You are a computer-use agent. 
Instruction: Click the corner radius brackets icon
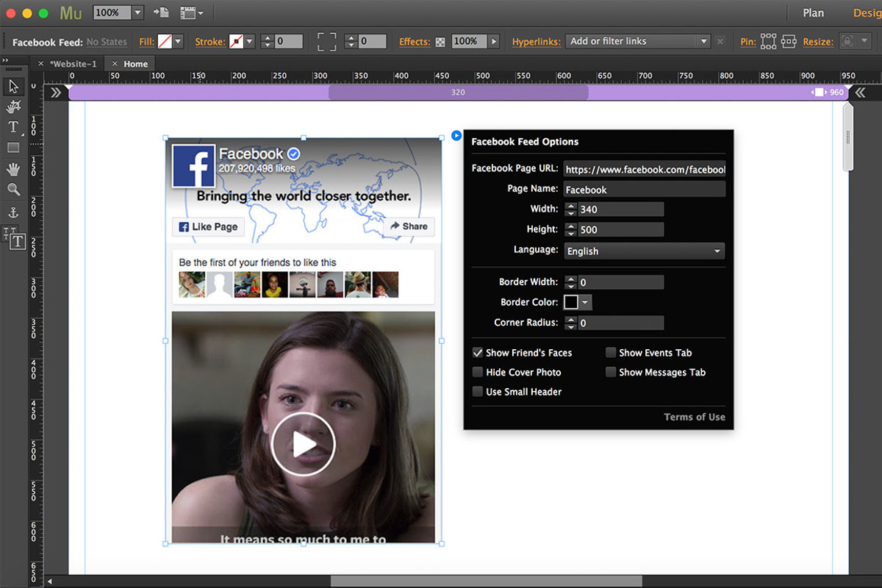click(x=326, y=42)
